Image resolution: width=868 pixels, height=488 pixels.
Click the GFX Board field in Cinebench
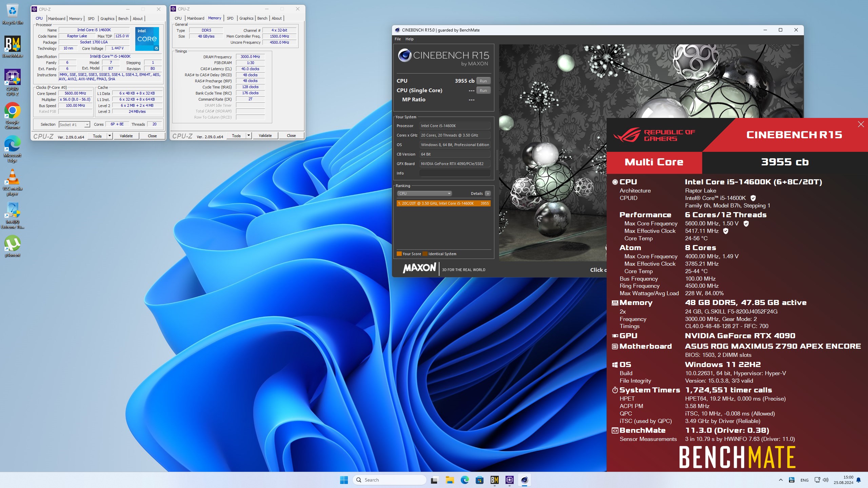(455, 164)
